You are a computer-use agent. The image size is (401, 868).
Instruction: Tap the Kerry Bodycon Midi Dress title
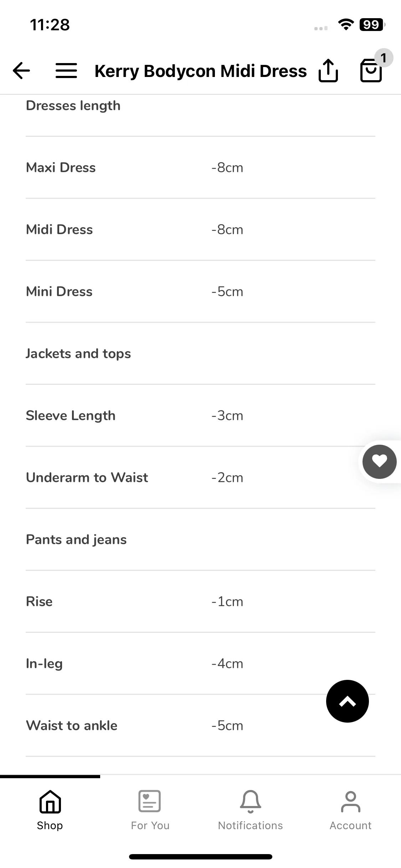pos(201,71)
